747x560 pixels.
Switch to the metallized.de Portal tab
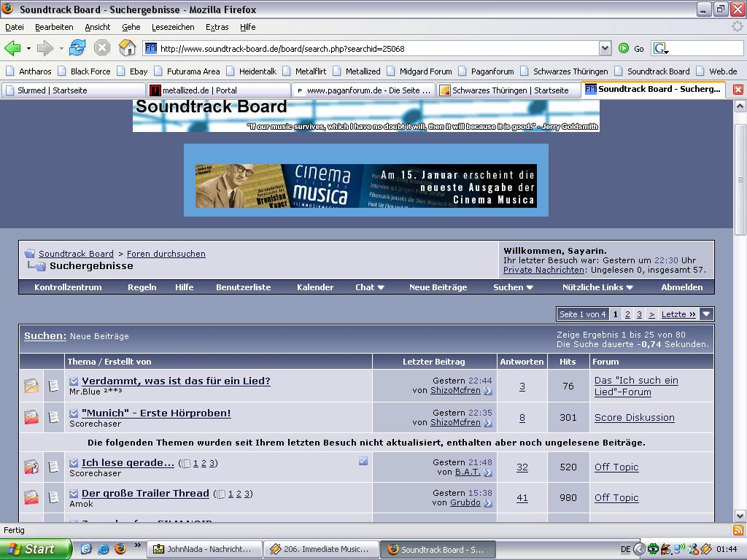(217, 90)
